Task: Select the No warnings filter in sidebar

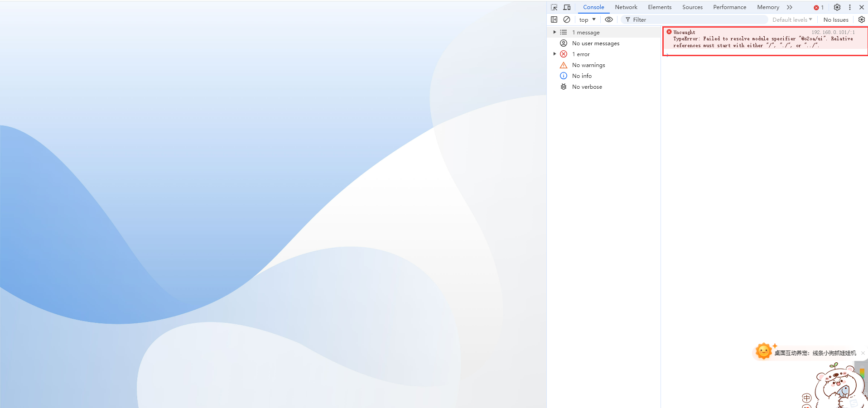Action: pos(589,65)
